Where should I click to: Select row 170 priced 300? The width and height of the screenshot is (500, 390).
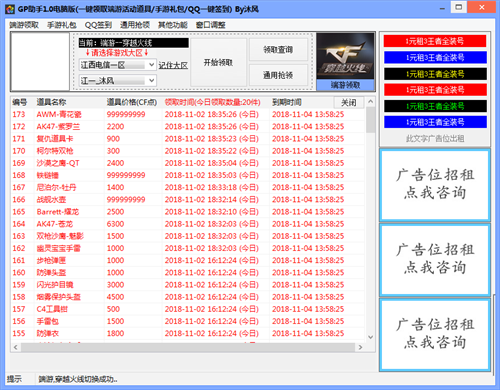tap(188, 151)
